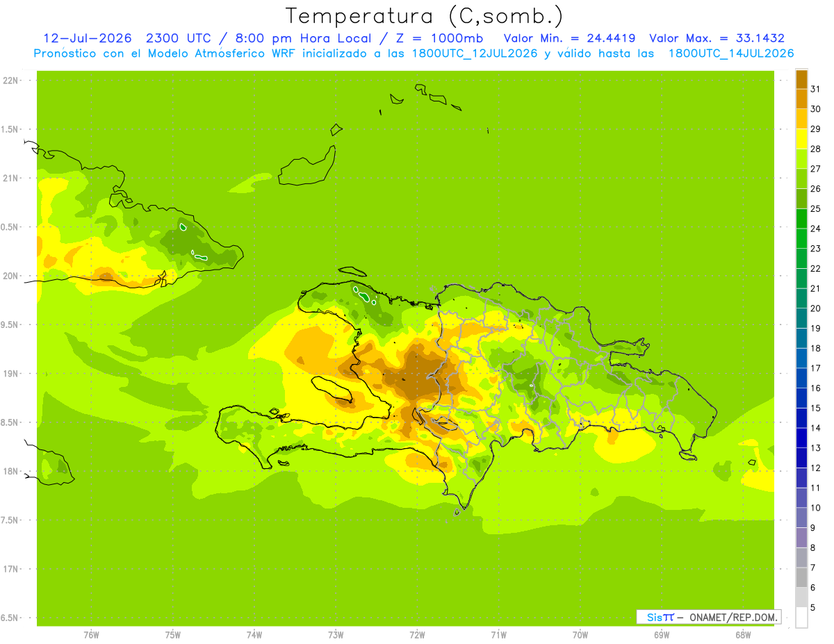Click legend value "5"
This screenshot has height=644, width=834.
point(813,607)
